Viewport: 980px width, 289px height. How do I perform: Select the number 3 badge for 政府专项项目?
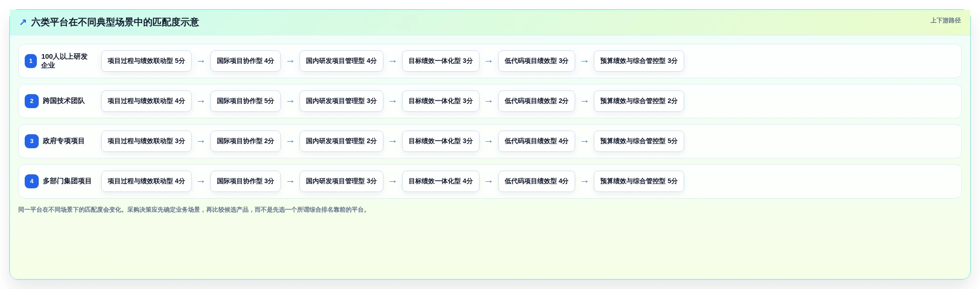pyautogui.click(x=31, y=141)
